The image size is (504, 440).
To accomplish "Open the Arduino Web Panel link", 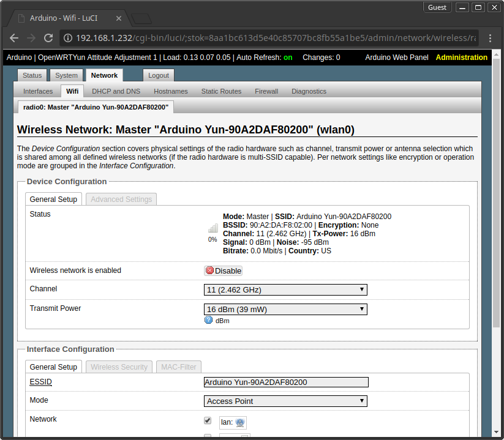I will pyautogui.click(x=396, y=58).
